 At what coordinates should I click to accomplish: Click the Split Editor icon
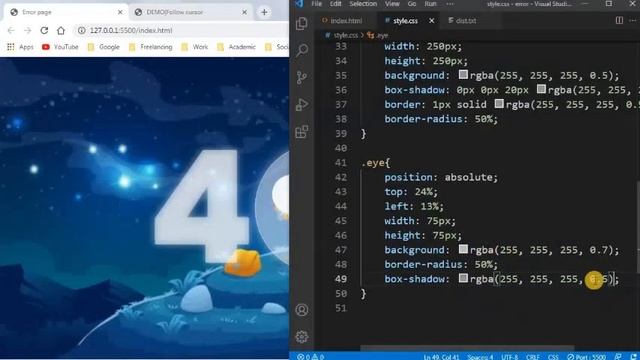[619, 20]
